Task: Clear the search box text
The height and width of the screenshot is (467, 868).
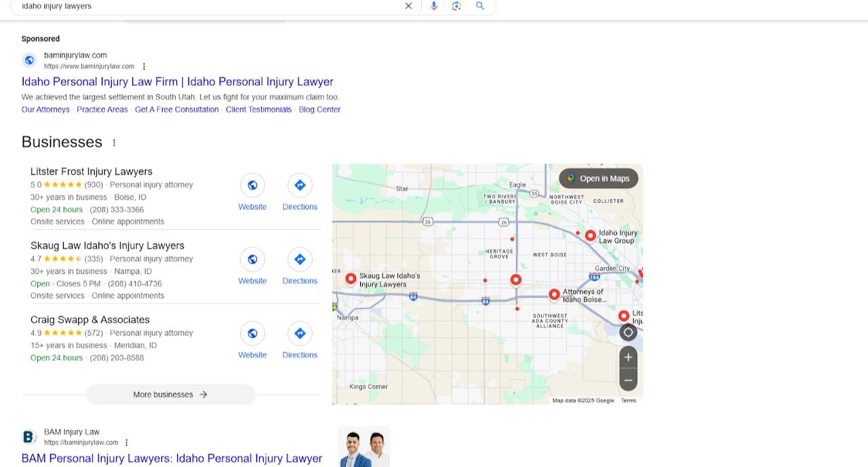Action: click(x=408, y=6)
